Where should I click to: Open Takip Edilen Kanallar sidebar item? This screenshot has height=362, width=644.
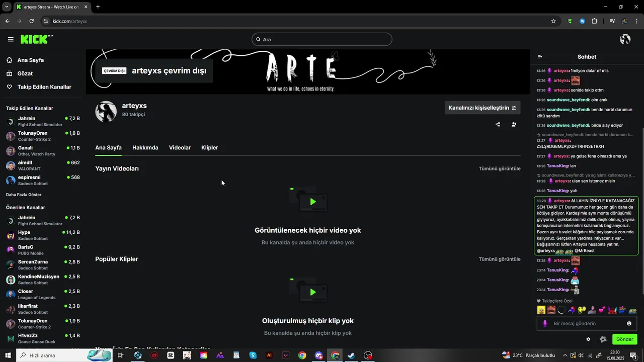point(44,87)
